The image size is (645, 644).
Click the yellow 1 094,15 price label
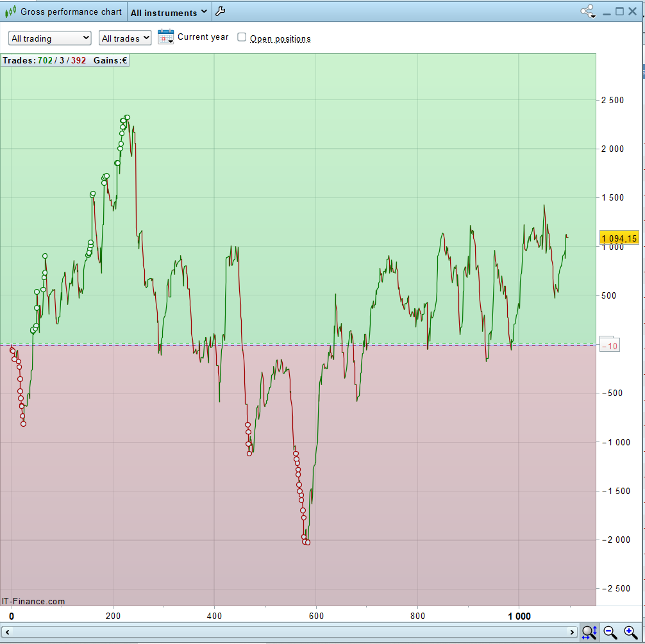[619, 238]
